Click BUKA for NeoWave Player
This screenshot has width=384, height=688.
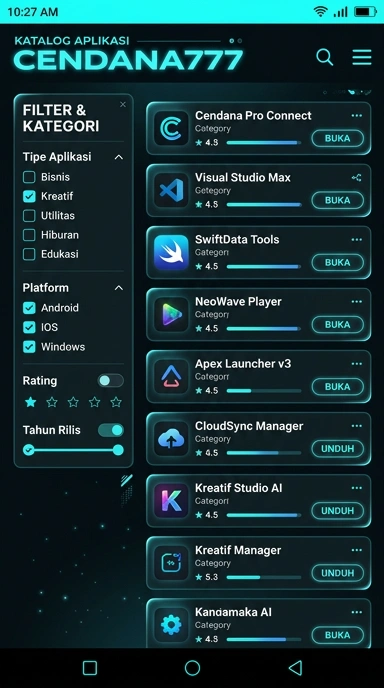pos(337,325)
